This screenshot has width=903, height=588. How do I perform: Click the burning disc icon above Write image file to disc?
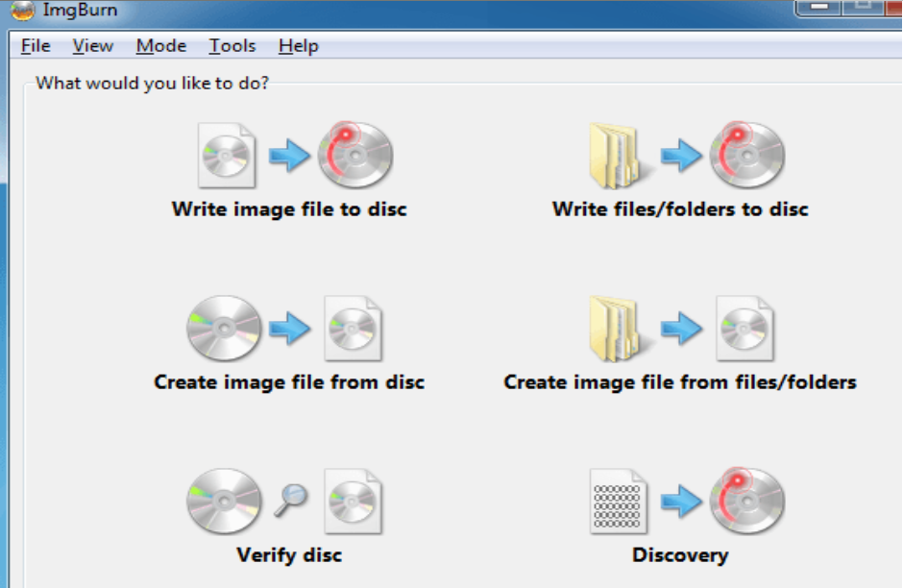tap(355, 155)
